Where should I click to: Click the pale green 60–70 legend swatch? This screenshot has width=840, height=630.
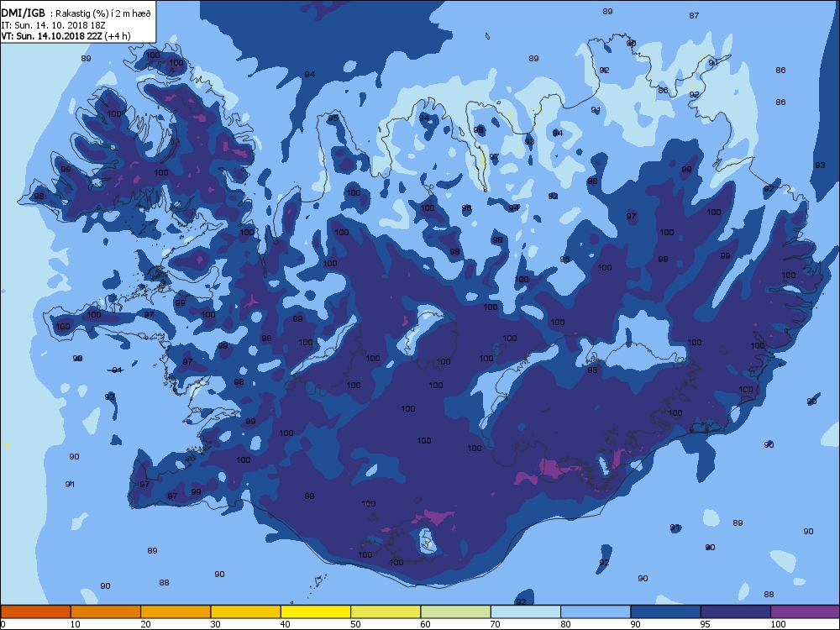click(x=456, y=612)
